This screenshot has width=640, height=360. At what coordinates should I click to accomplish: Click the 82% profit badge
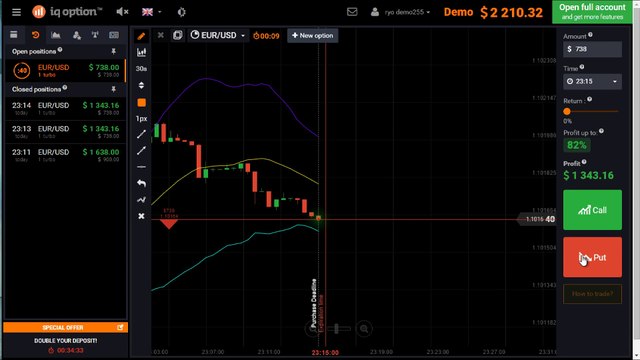coord(576,145)
